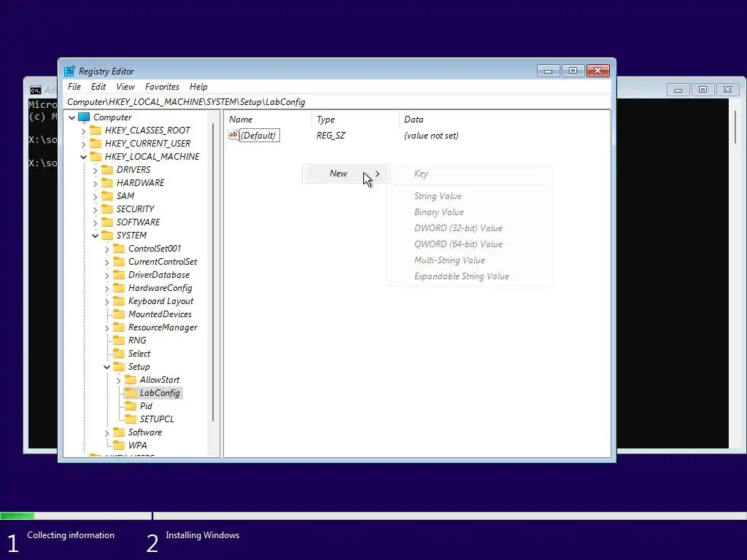Viewport: 747px width, 560px height.
Task: Click the Data column header
Action: 504,120
